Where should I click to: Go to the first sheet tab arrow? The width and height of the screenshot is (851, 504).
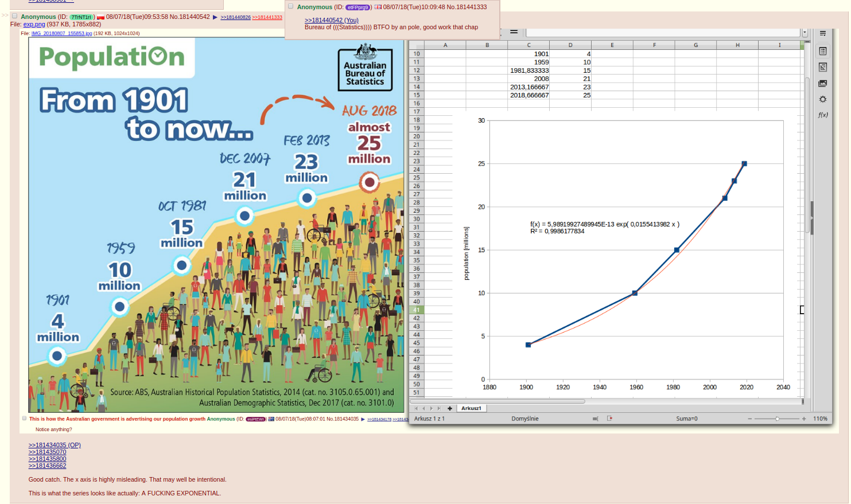point(416,408)
